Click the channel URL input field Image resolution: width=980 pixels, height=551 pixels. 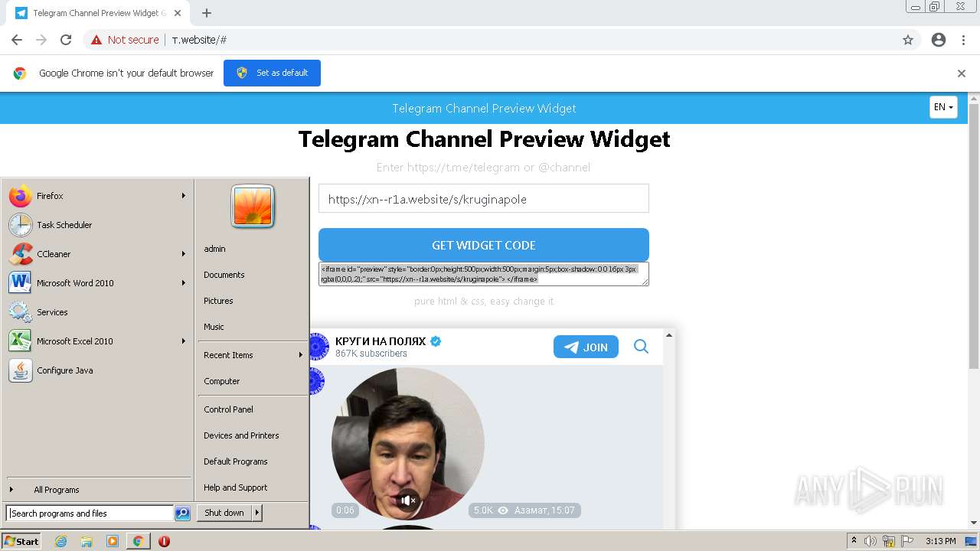coord(484,199)
